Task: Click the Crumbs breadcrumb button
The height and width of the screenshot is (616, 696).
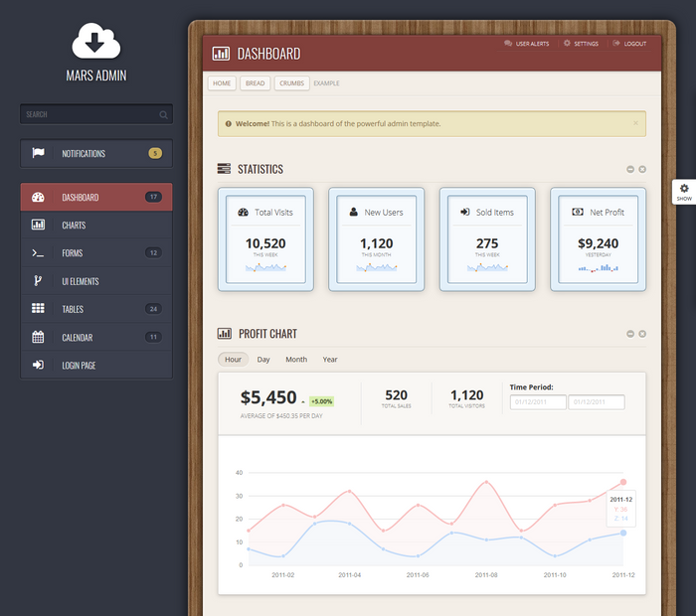Action: tap(291, 82)
